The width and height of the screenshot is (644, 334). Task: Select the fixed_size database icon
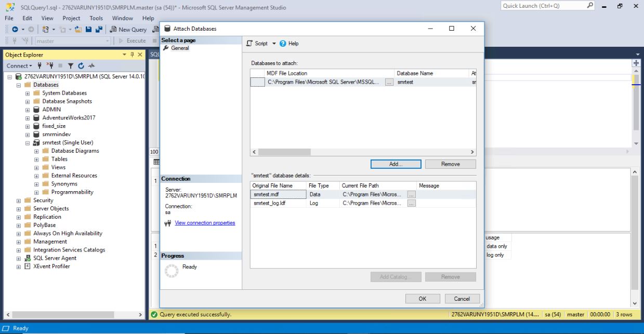pos(36,126)
